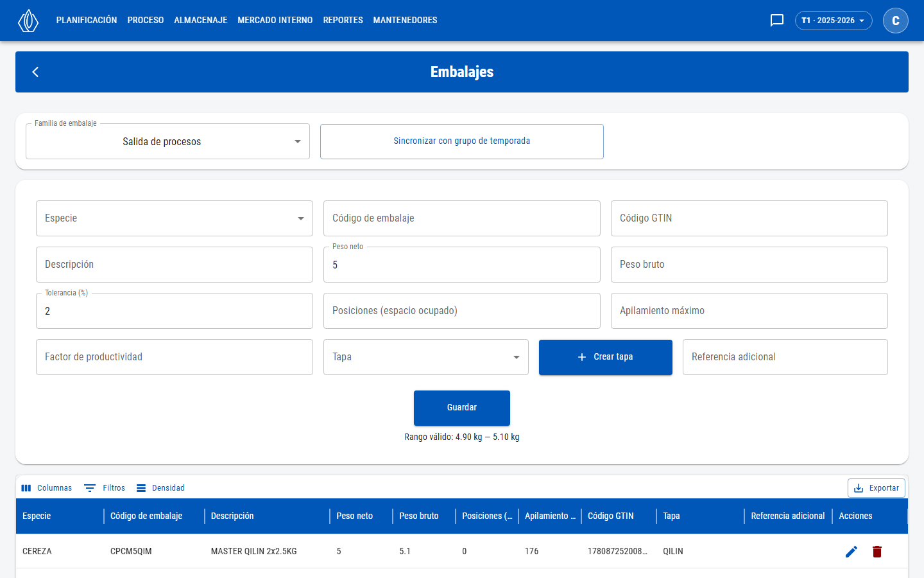Click Sincronizar con grupo de temporada

coord(462,141)
